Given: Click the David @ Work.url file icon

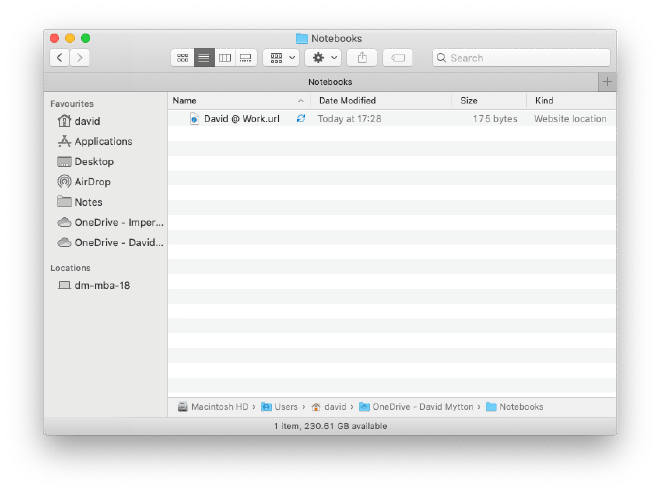Looking at the screenshot, I should 194,119.
